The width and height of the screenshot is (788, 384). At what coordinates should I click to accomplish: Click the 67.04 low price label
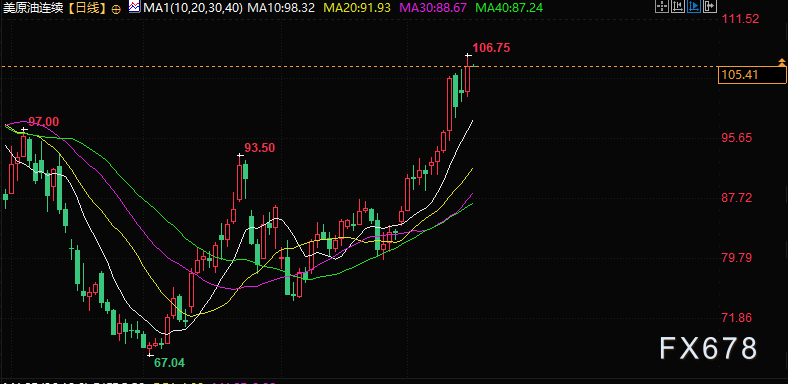tap(169, 363)
